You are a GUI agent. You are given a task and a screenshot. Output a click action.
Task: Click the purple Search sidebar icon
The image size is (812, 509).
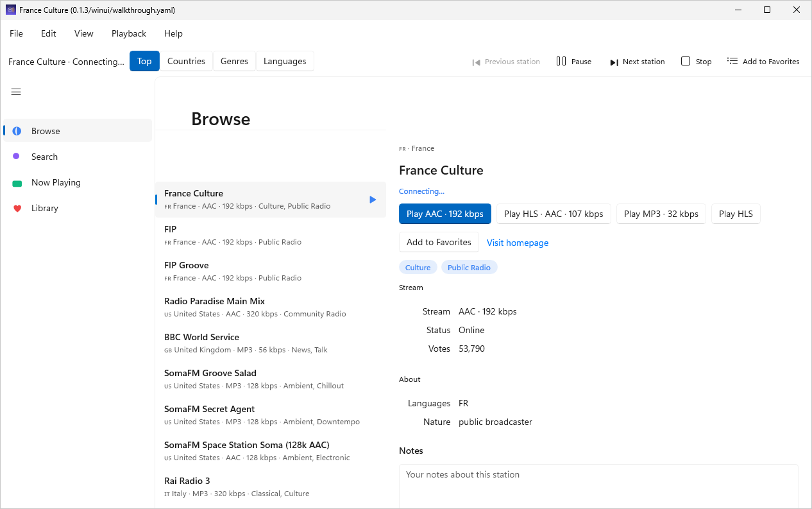tap(17, 157)
